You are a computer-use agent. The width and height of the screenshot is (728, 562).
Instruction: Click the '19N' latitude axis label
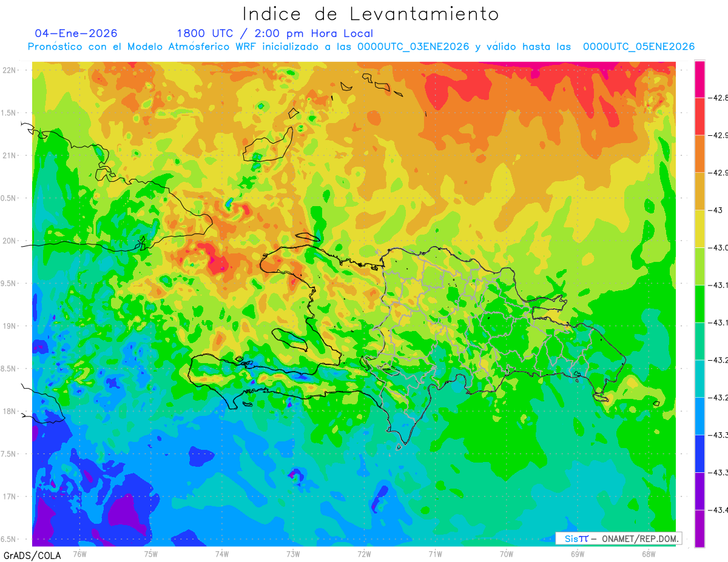(x=10, y=326)
